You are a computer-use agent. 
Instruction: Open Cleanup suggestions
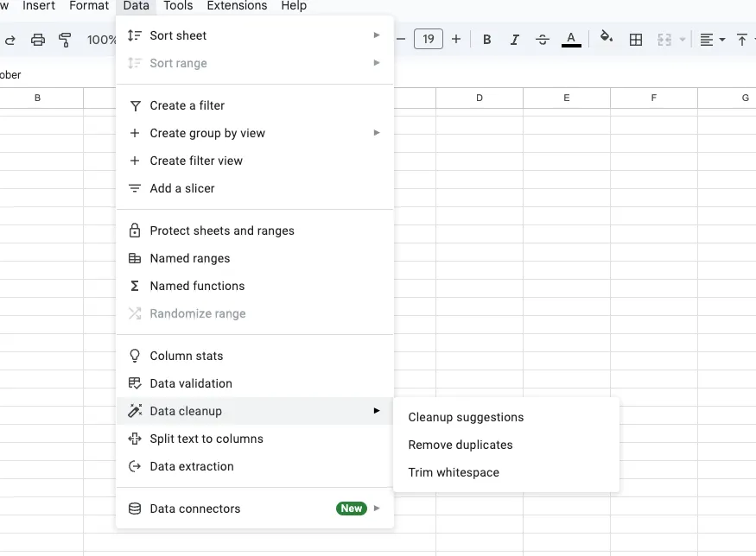[x=467, y=417]
